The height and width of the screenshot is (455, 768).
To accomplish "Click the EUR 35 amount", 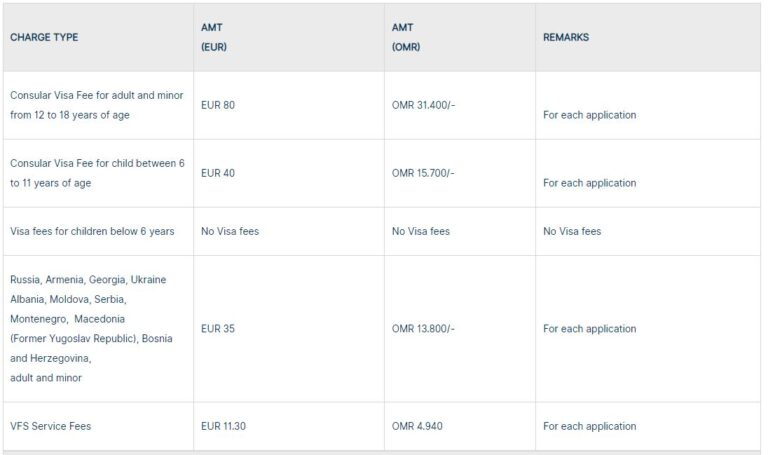I will [x=218, y=328].
